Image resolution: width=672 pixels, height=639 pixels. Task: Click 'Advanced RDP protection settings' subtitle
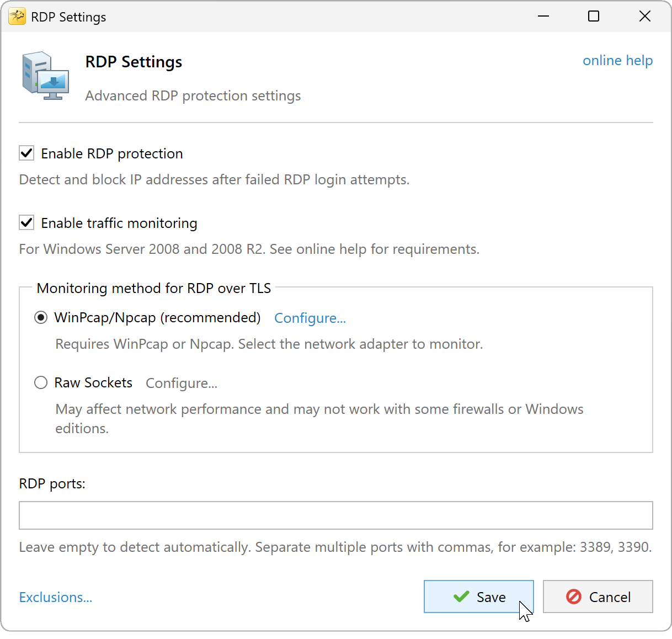pyautogui.click(x=193, y=96)
